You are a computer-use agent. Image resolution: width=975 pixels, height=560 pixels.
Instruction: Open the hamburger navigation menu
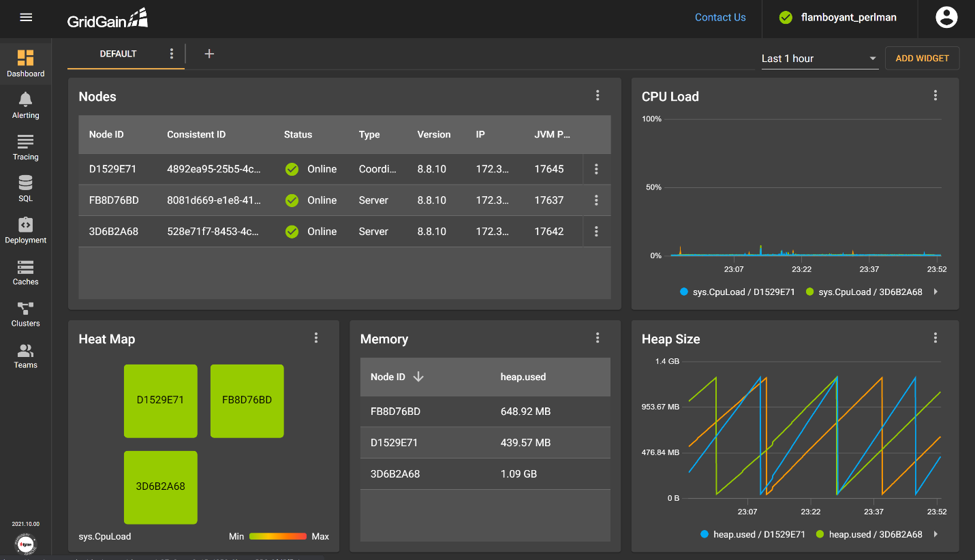coord(26,18)
